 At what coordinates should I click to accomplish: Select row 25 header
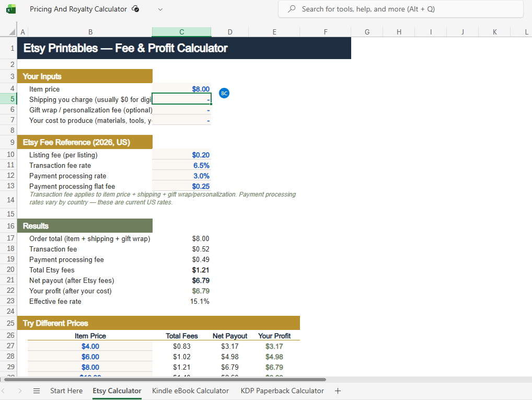tap(8, 323)
